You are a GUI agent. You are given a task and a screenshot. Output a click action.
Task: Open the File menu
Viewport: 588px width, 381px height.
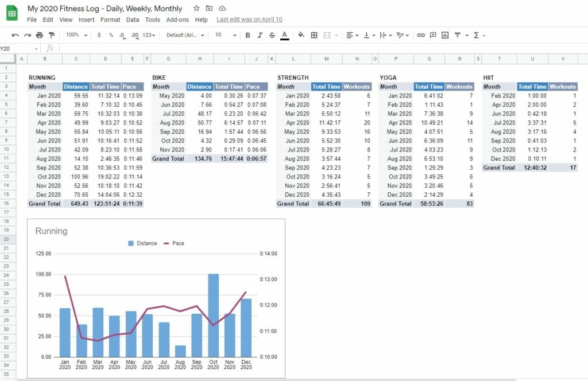coord(32,20)
